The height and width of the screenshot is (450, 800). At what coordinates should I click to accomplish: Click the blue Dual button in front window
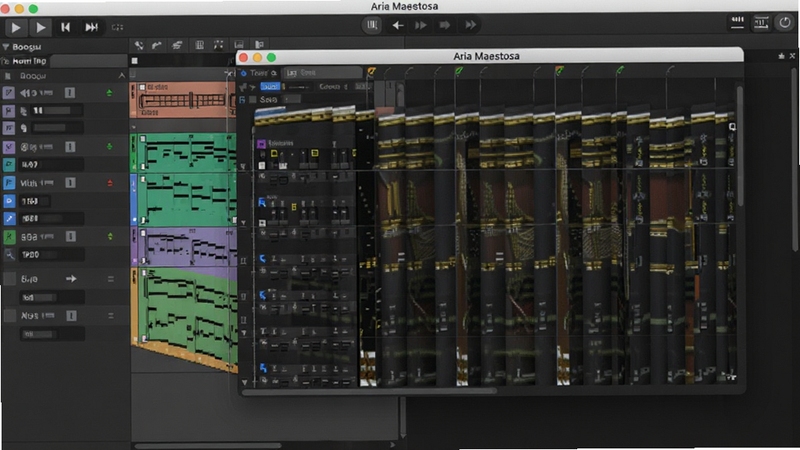coord(270,87)
